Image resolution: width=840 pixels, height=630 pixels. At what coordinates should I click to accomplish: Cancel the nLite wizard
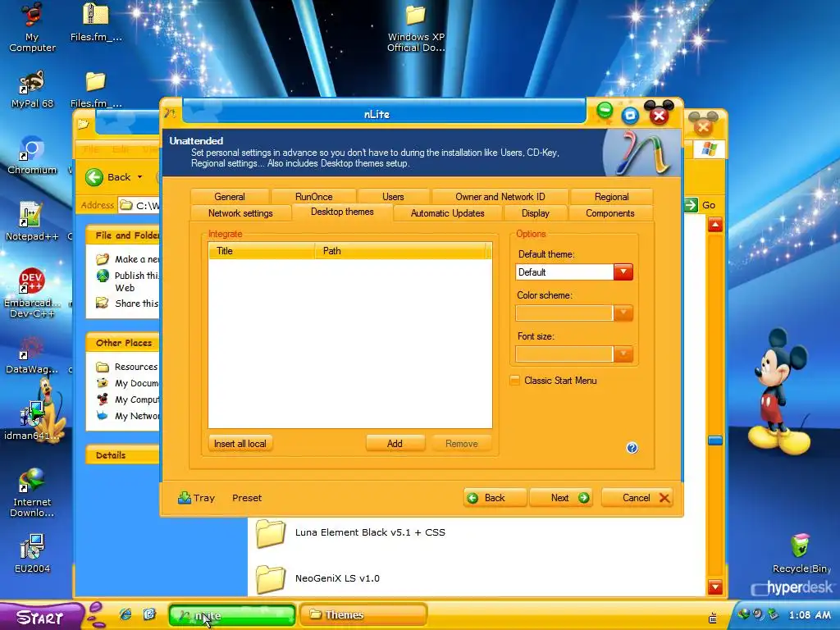pyautogui.click(x=637, y=498)
